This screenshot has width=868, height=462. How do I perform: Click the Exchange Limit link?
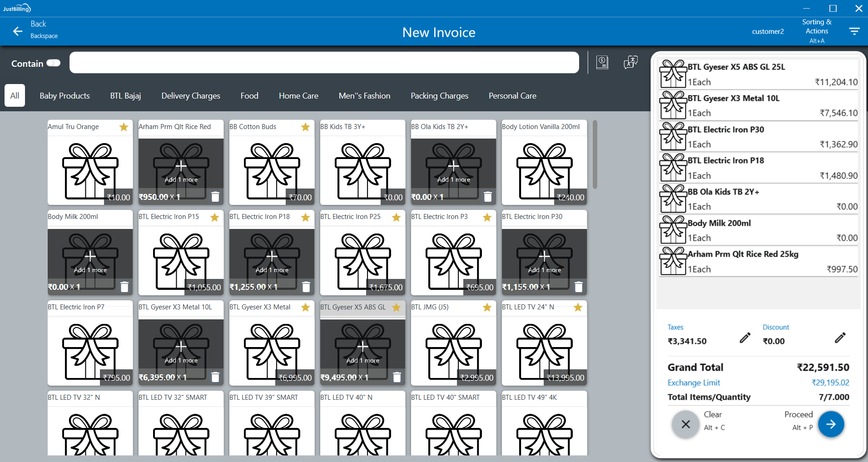click(x=694, y=383)
